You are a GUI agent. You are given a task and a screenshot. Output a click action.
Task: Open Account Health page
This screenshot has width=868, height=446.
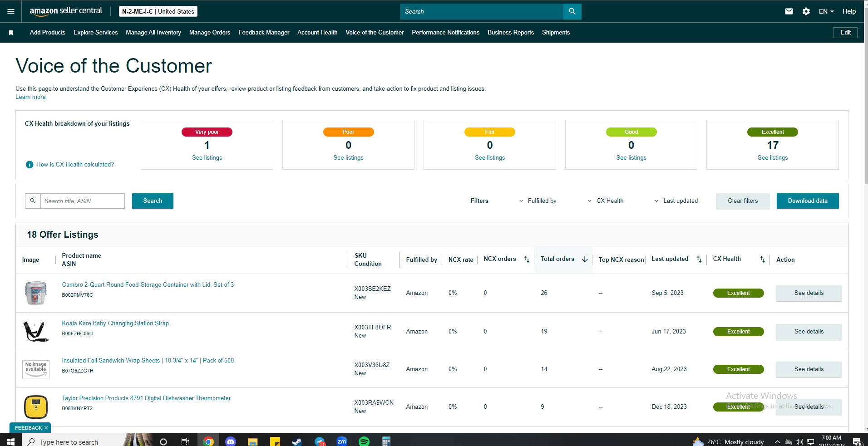(x=317, y=32)
